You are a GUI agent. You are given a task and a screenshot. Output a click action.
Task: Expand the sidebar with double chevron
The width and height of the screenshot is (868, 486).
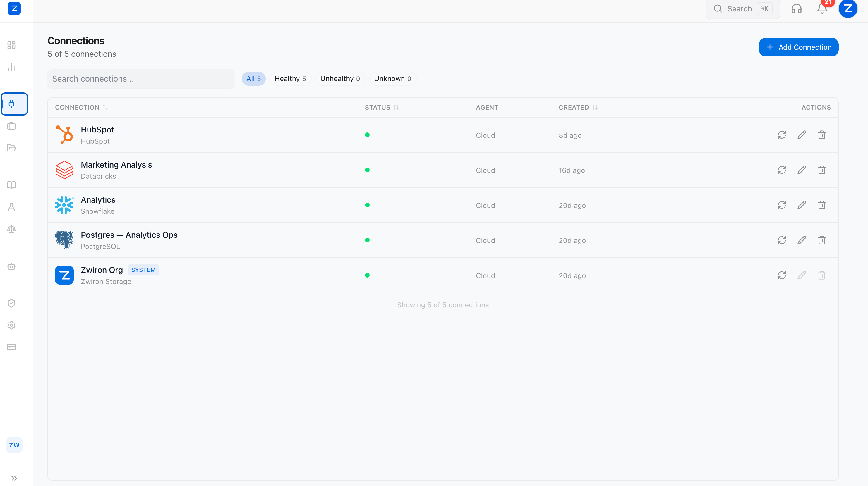click(x=14, y=478)
